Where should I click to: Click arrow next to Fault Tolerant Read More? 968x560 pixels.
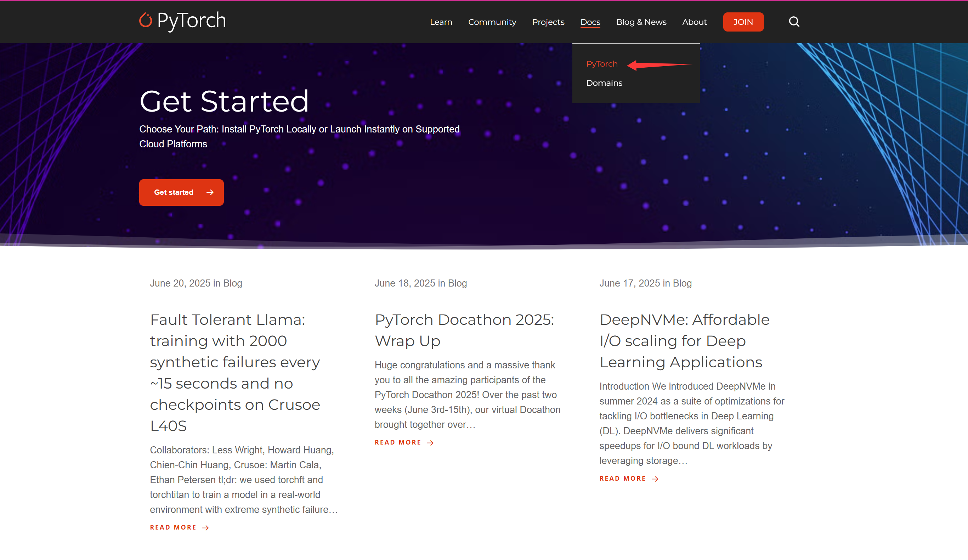tap(205, 528)
